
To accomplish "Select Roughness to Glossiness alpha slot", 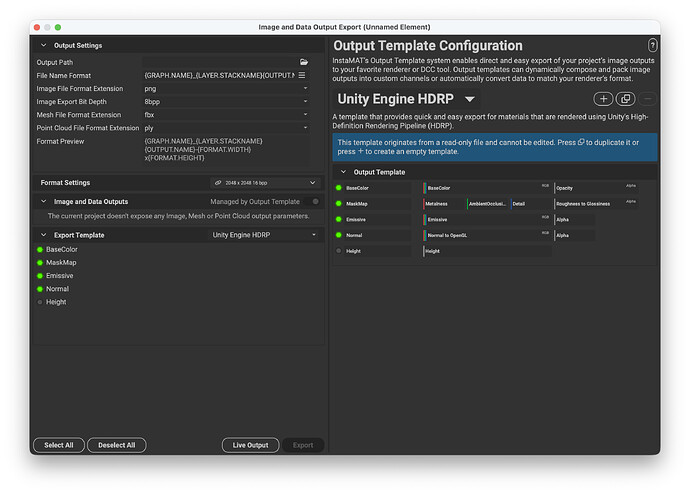I will coord(596,204).
